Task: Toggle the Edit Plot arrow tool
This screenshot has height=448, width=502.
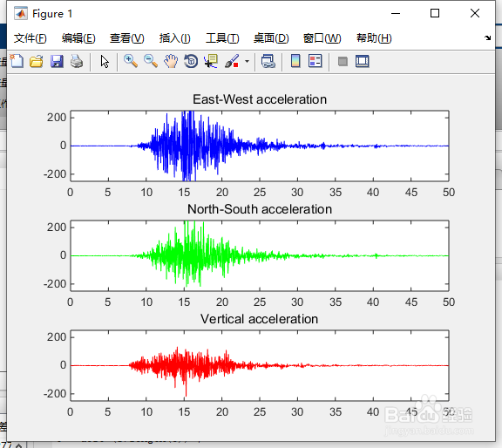Action: pyautogui.click(x=105, y=62)
